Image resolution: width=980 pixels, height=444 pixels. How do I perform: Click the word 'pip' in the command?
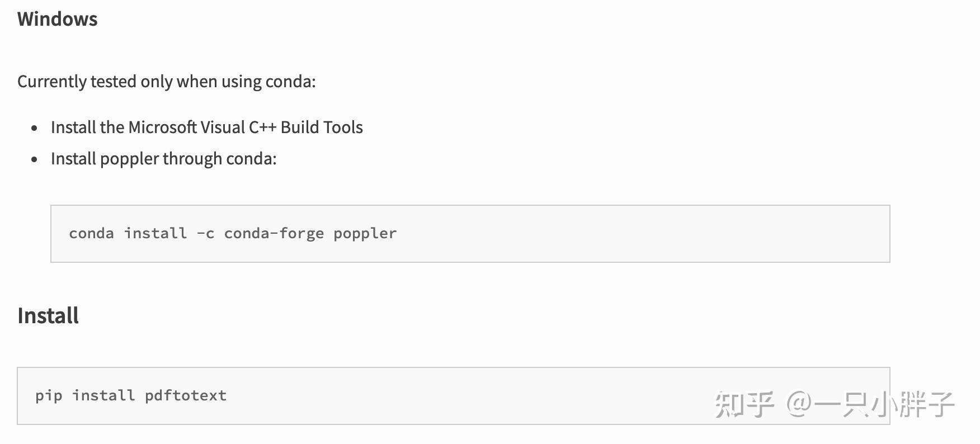pos(49,396)
